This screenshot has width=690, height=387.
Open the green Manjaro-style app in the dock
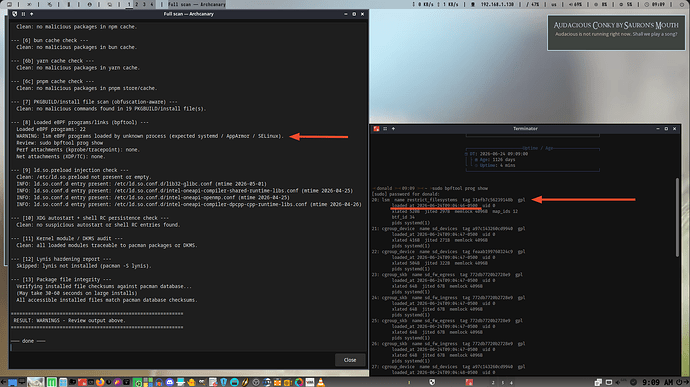[x=51, y=382]
